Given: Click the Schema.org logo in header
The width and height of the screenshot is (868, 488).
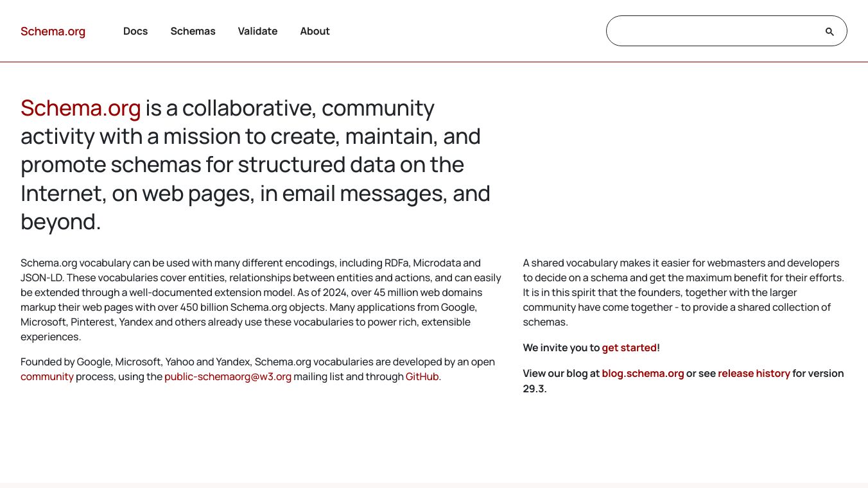Looking at the screenshot, I should click(x=53, y=31).
